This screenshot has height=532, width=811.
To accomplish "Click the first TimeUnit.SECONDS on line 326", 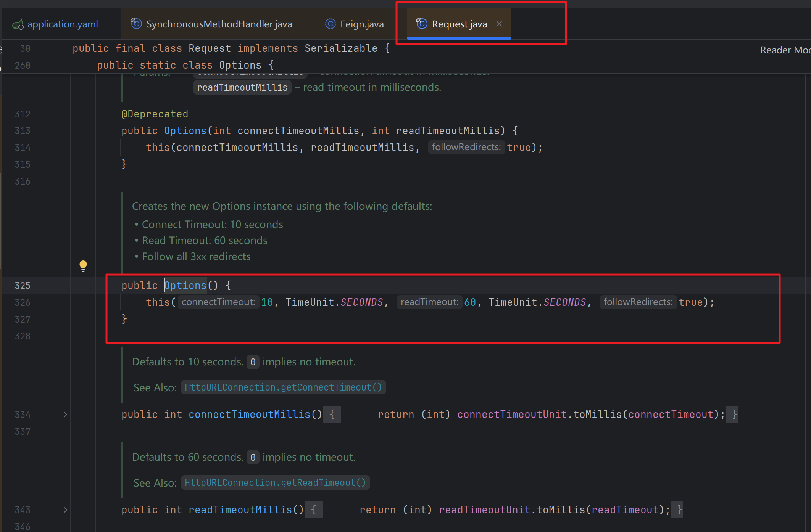I will tap(334, 302).
